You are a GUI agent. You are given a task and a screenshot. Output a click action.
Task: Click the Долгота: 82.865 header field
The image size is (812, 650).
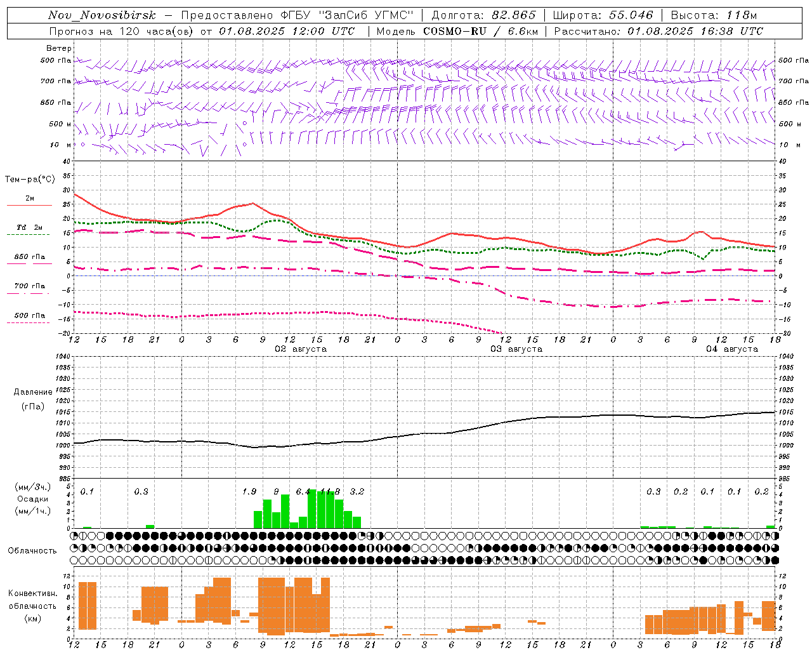tap(483, 15)
